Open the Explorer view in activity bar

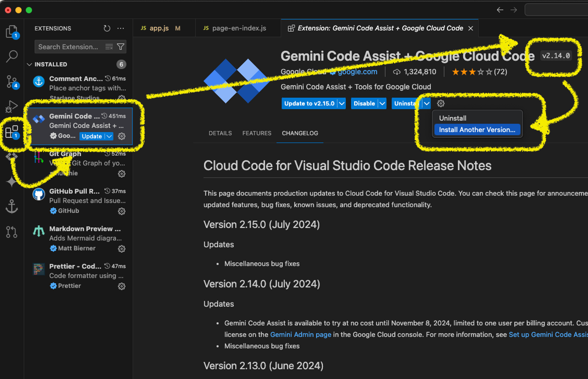point(12,32)
